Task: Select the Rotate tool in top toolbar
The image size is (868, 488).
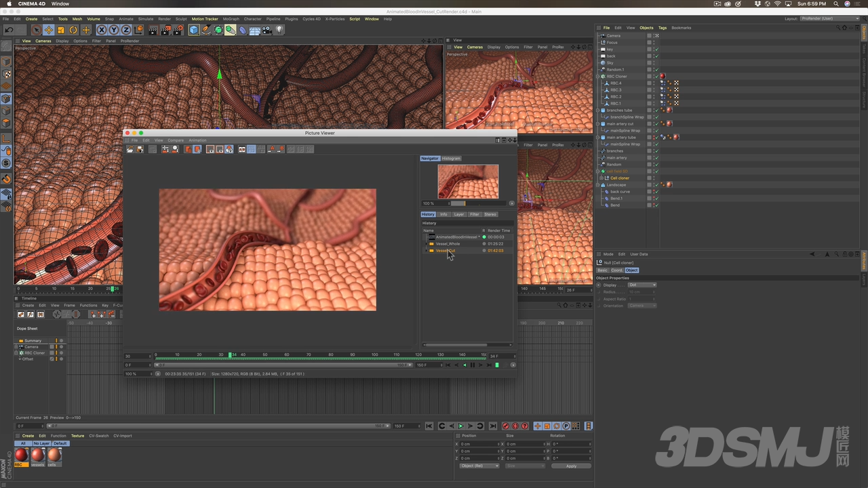Action: [x=73, y=30]
